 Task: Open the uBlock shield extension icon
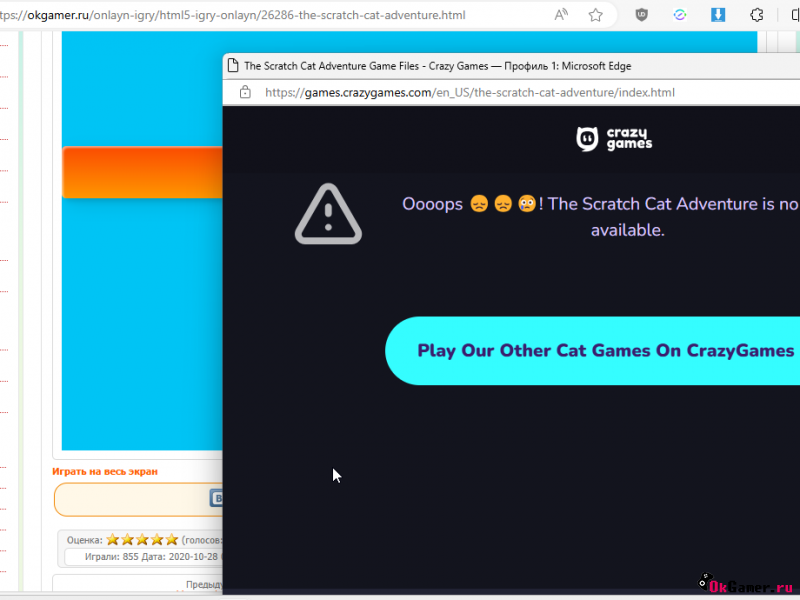click(641, 15)
